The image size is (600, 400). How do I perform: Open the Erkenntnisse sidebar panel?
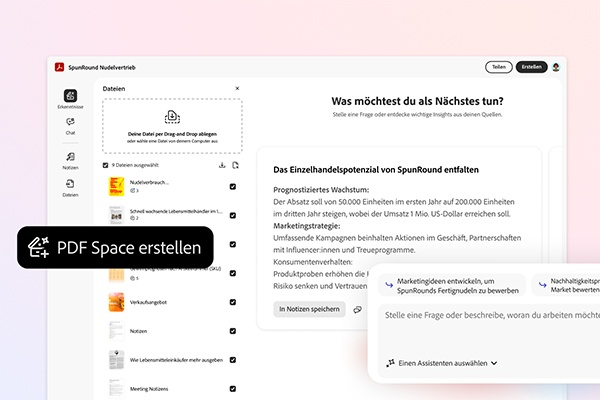click(x=70, y=97)
